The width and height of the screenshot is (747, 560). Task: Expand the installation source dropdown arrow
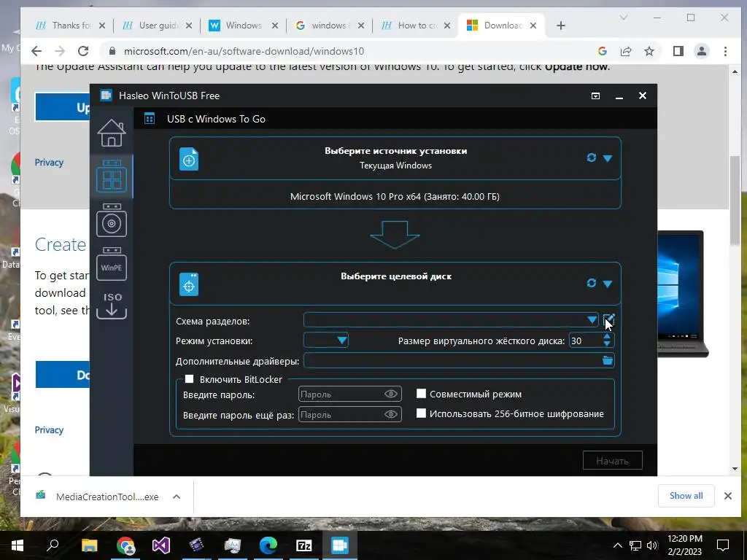[608, 158]
